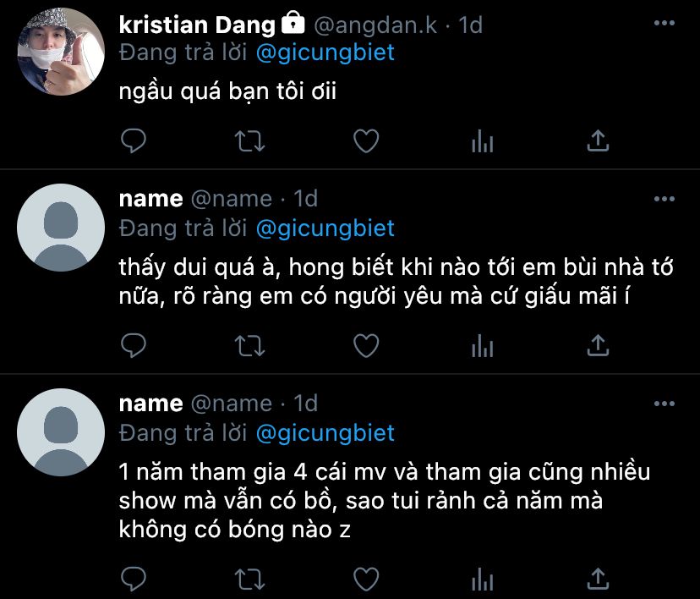Retweet kristian Dang's tweet
Screen dimensions: 700x599
pos(249,140)
